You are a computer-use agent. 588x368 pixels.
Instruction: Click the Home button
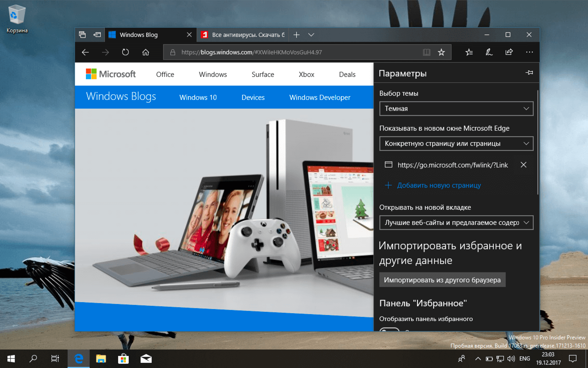tap(146, 52)
